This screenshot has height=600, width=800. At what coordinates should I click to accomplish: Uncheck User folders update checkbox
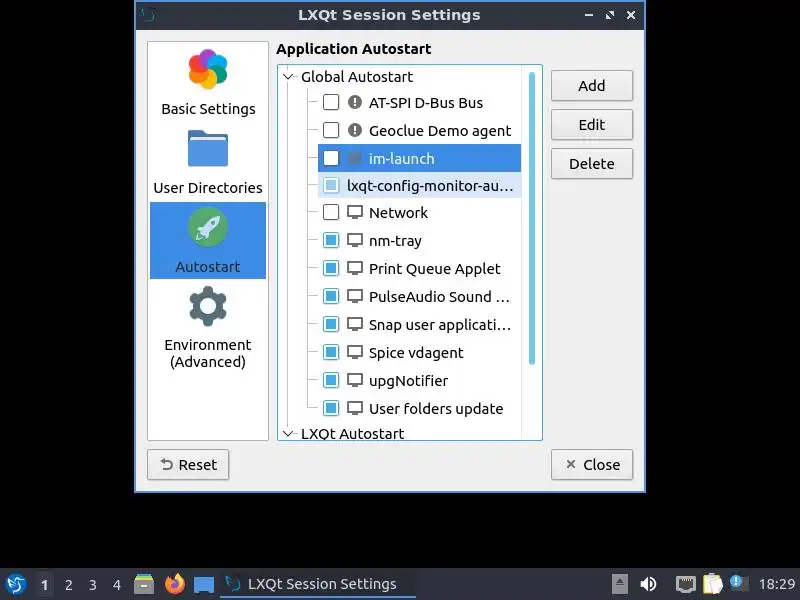click(x=331, y=408)
